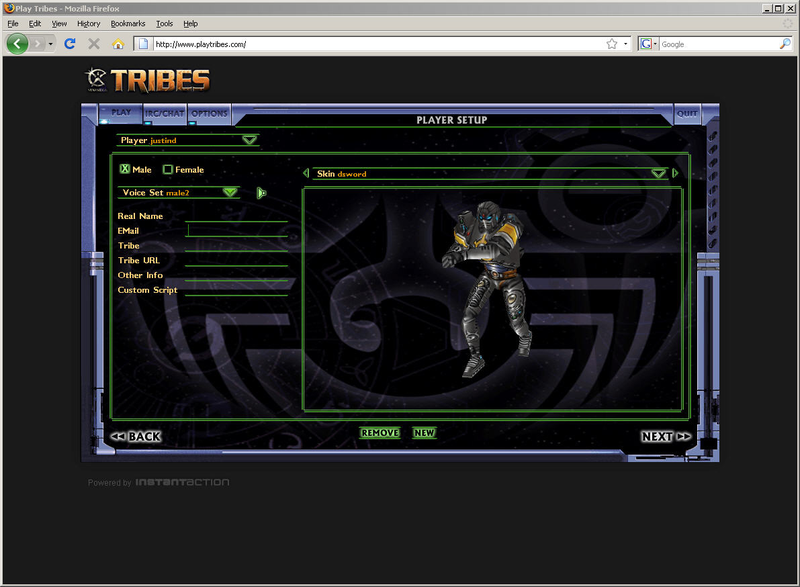
Task: Open the Edit menu
Action: point(35,23)
